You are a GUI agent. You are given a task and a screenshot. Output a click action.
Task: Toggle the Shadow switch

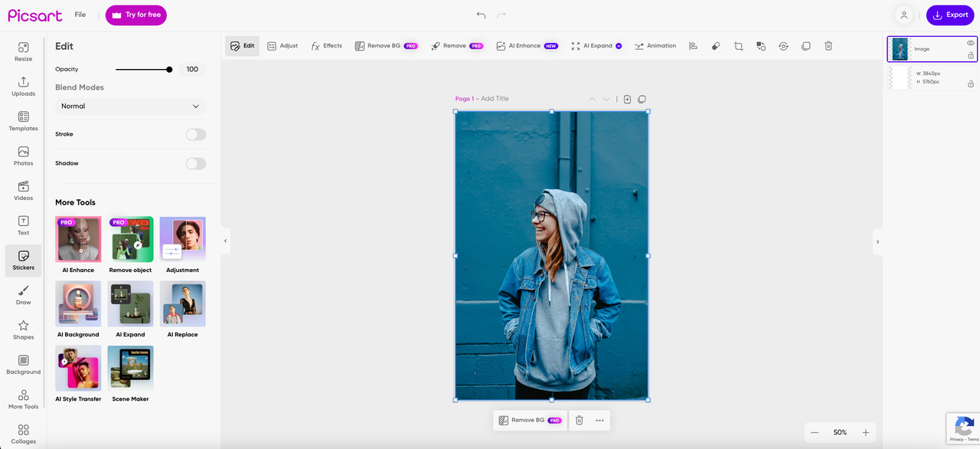[196, 163]
